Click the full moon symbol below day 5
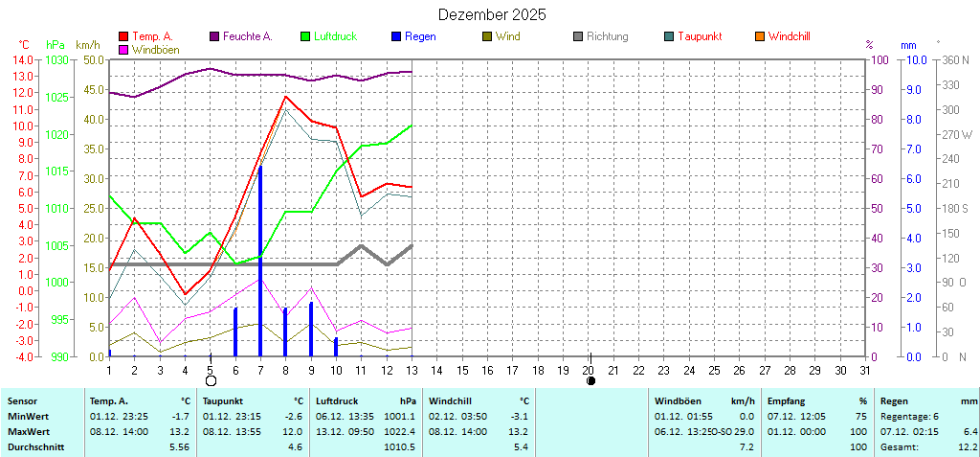Screen dimensions: 980x457 click(x=211, y=381)
